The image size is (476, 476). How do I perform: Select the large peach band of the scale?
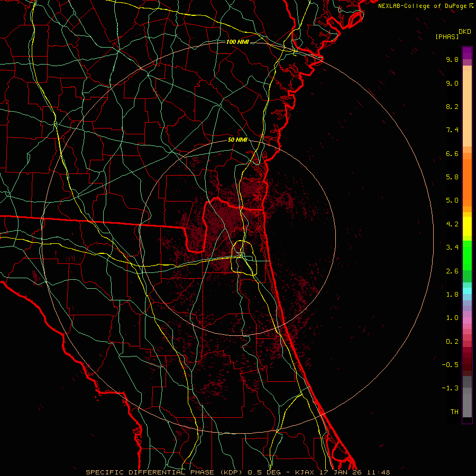pyautogui.click(x=467, y=108)
